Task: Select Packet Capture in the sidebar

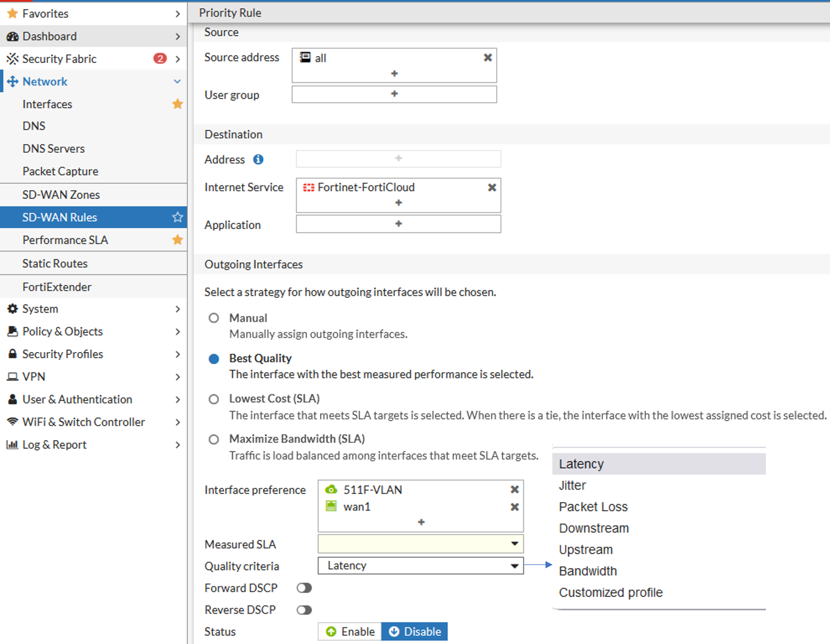Action: [60, 171]
